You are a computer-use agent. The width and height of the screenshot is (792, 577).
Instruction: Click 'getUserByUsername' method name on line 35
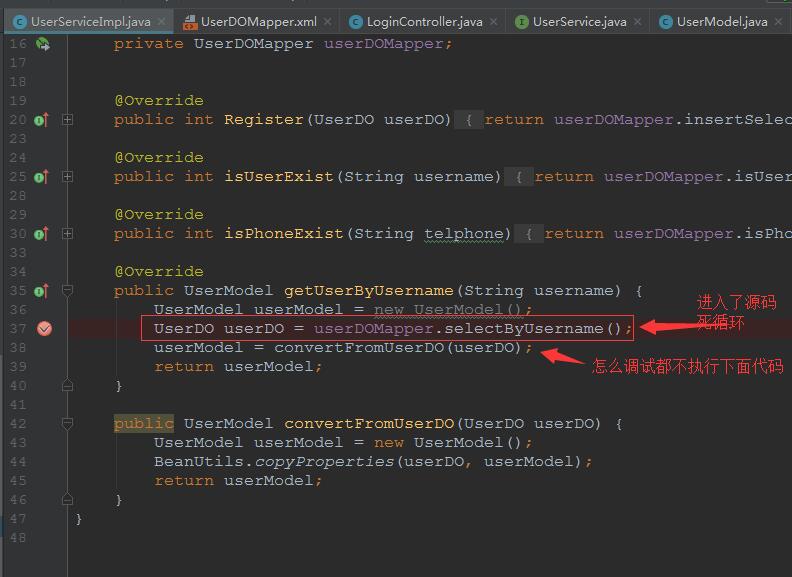(x=369, y=291)
